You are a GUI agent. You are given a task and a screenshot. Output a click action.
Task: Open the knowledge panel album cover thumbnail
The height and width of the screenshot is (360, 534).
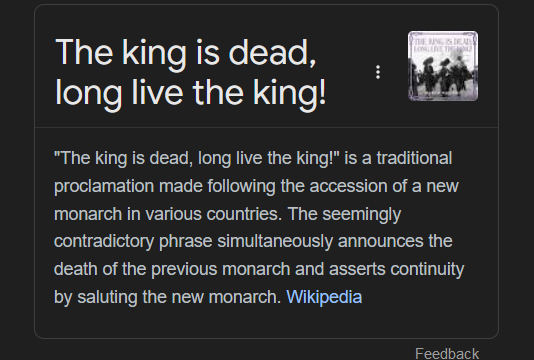pyautogui.click(x=443, y=66)
